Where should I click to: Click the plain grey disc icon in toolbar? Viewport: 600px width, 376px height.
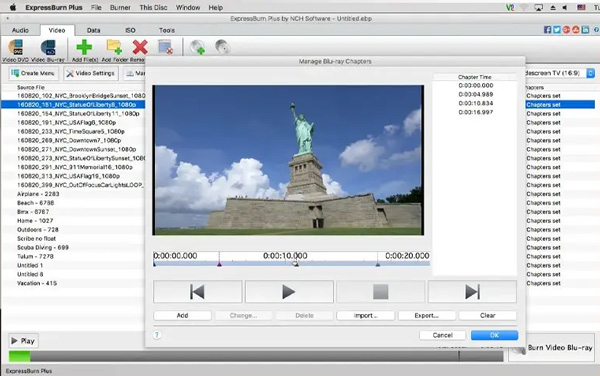[x=222, y=47]
